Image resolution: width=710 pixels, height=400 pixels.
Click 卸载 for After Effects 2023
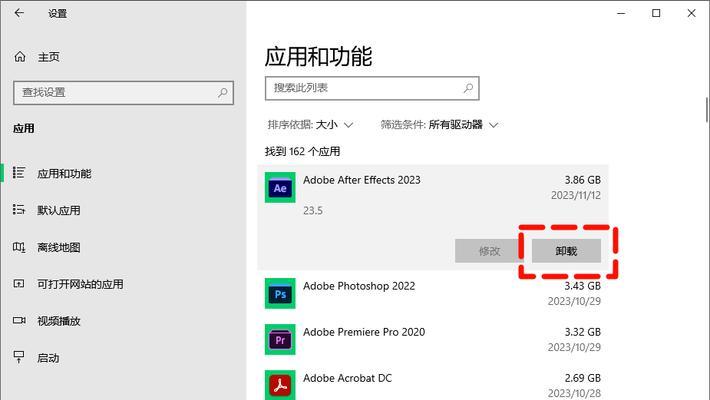[x=566, y=251]
